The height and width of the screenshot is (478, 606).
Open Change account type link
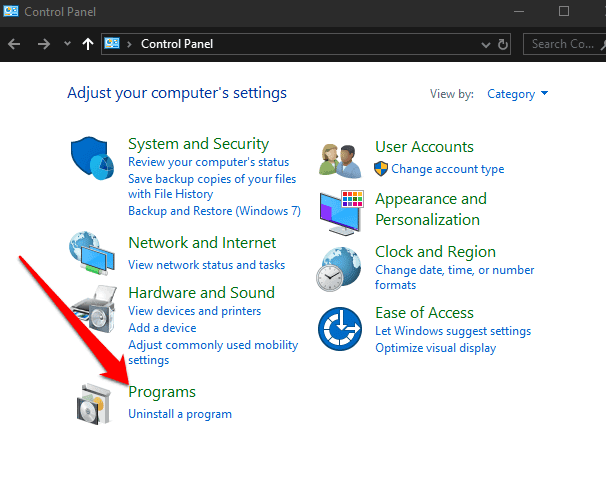click(x=447, y=169)
